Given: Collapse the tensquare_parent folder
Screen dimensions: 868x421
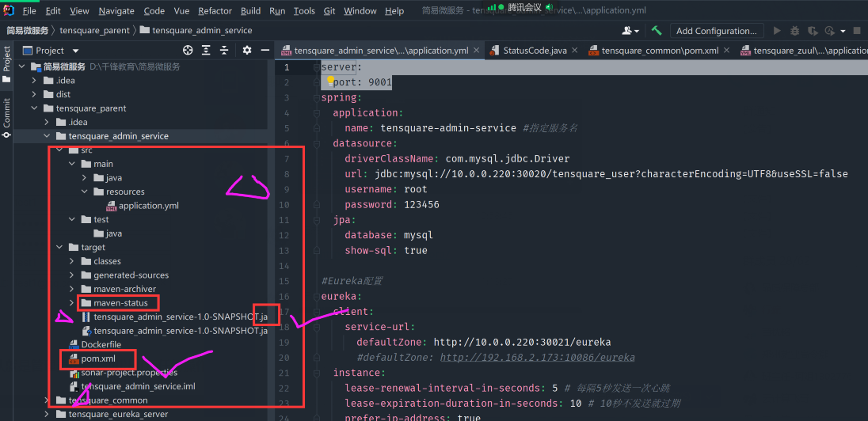Looking at the screenshot, I should click(34, 108).
